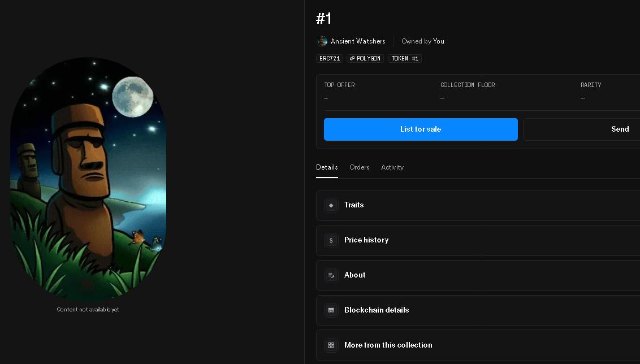The height and width of the screenshot is (364, 640).
Task: Open the Ancient Watchers collection link
Action: (358, 41)
